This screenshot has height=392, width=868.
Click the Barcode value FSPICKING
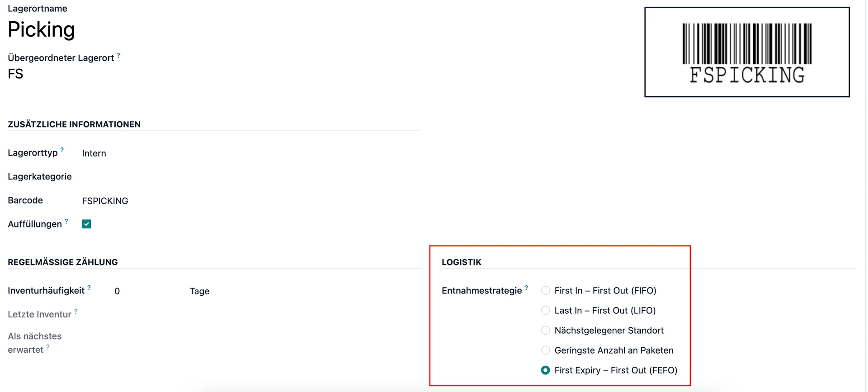click(105, 200)
